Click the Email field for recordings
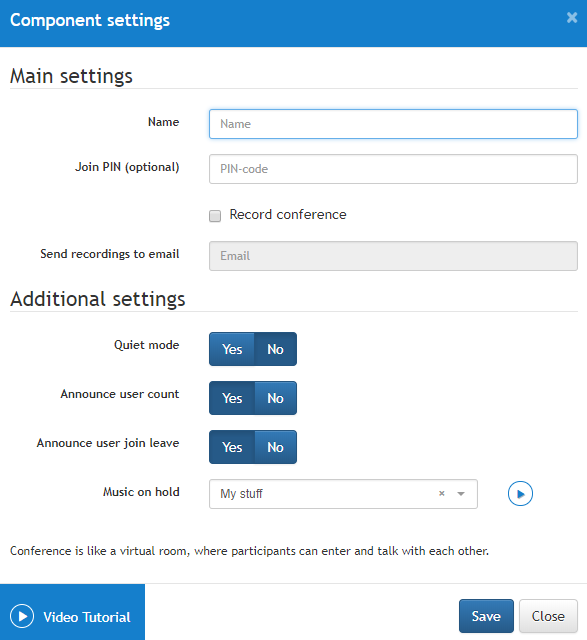 coord(393,256)
